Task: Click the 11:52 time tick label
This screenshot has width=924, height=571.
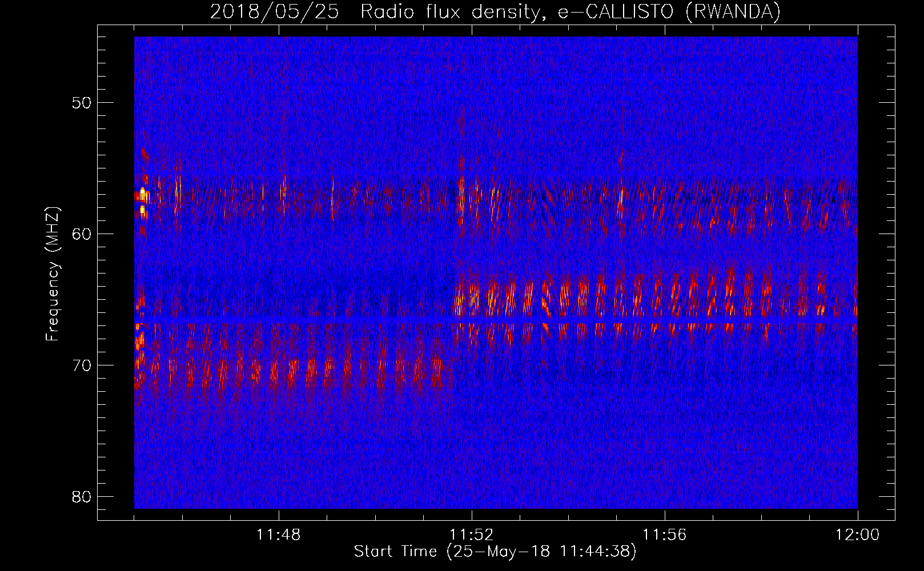Action: tap(472, 535)
